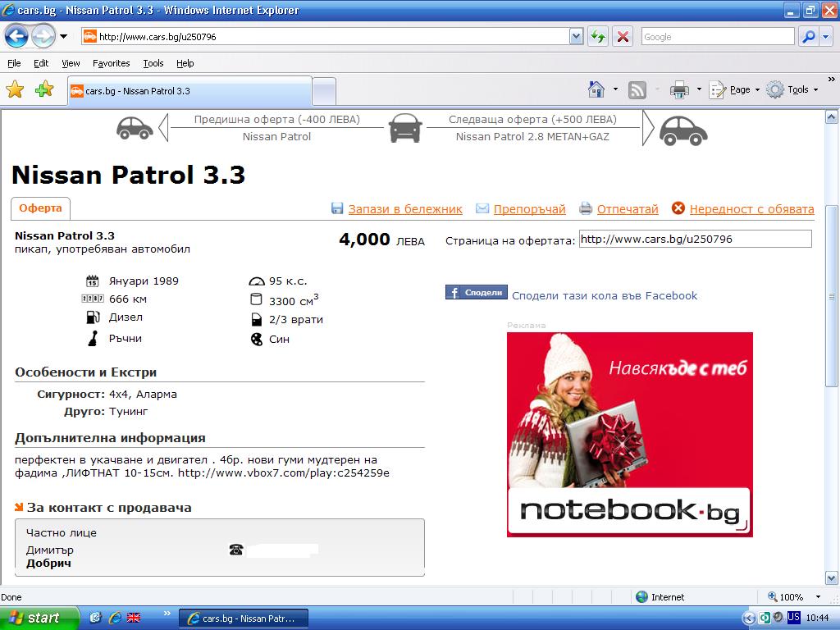Click the Windows start button
The width and height of the screenshot is (840, 630).
click(39, 619)
